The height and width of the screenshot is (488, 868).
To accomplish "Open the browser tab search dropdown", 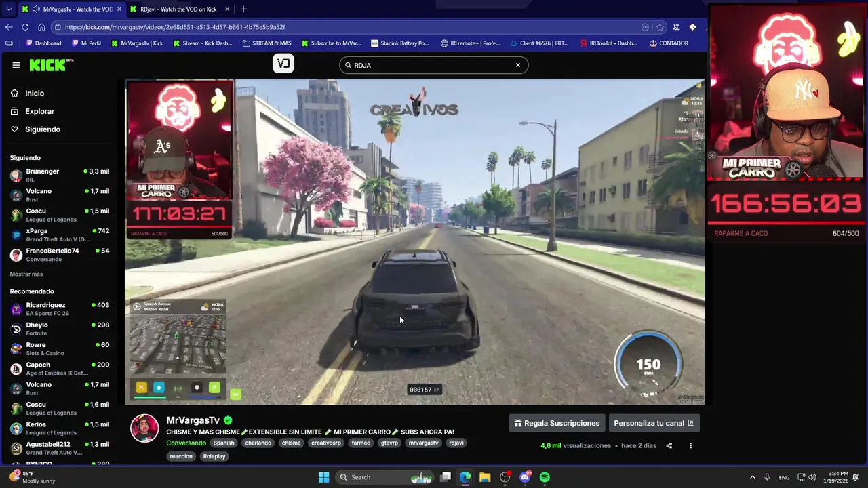I will tap(8, 9).
